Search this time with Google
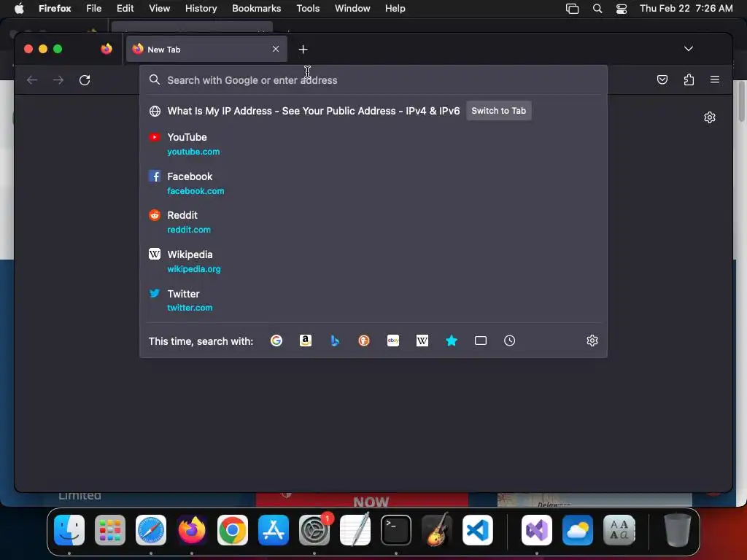747x560 pixels. pyautogui.click(x=276, y=341)
